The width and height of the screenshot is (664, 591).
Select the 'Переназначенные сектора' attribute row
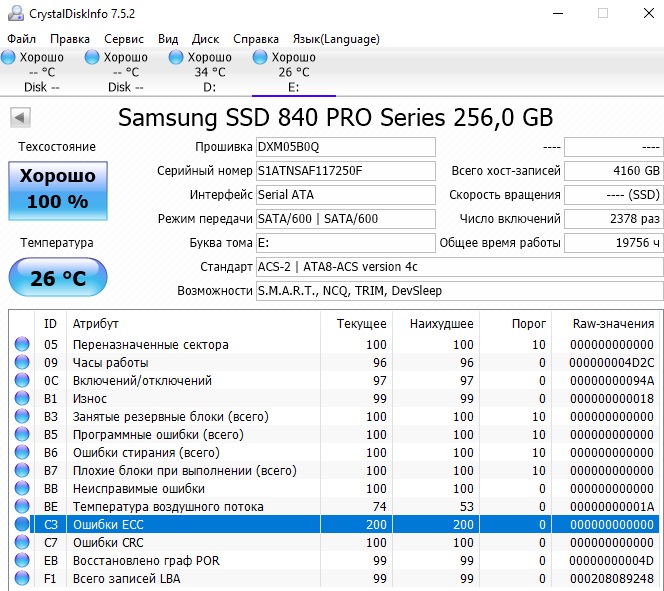(x=334, y=344)
